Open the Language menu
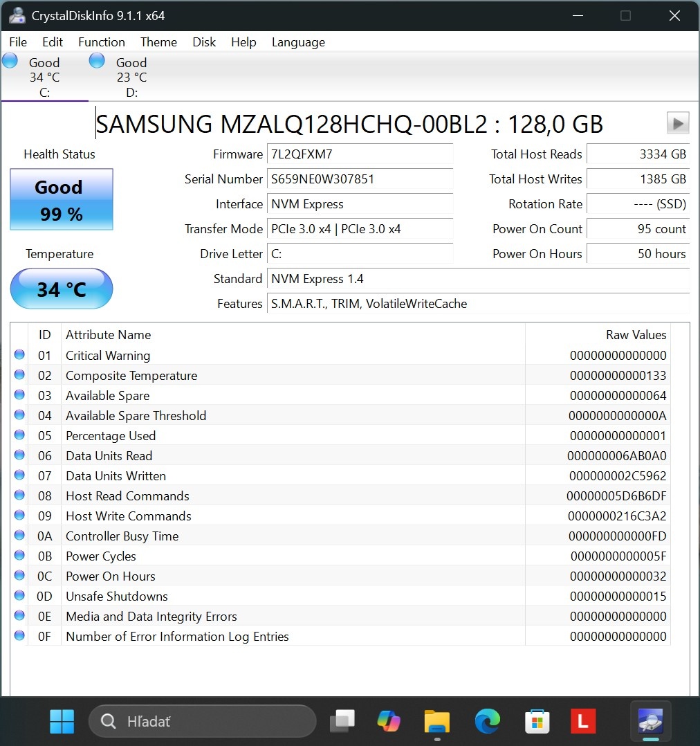 click(298, 42)
